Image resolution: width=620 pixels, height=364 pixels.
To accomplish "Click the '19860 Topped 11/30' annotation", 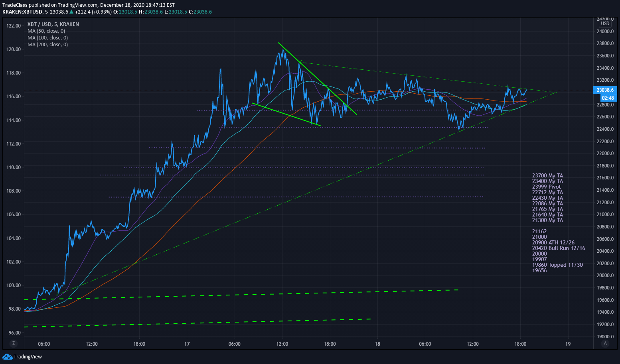I will pos(557,265).
